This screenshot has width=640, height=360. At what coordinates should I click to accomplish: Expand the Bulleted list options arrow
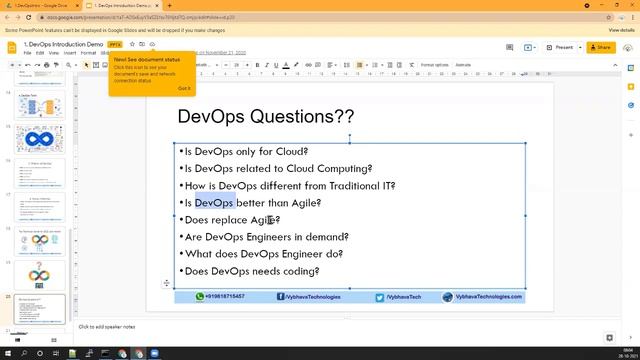(x=367, y=65)
